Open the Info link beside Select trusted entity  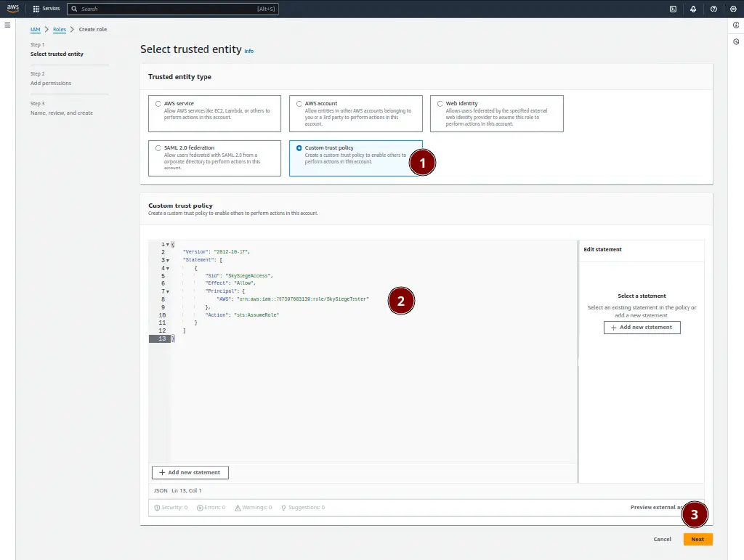[248, 52]
